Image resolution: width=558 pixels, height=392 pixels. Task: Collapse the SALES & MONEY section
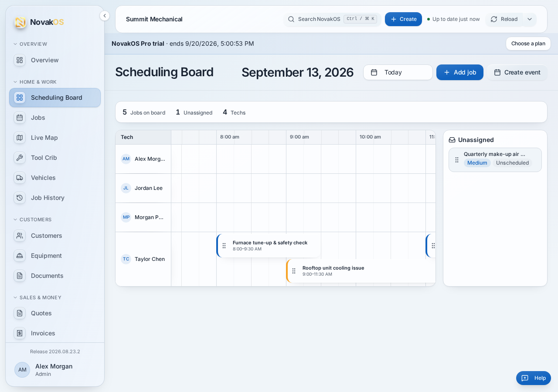coord(37,297)
